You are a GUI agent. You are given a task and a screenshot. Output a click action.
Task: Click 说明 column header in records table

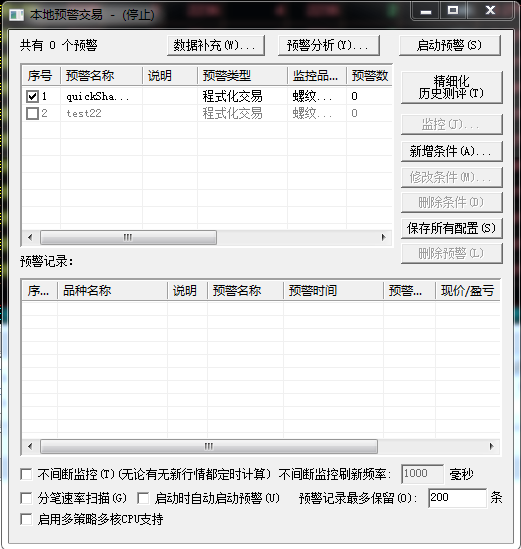(x=187, y=290)
